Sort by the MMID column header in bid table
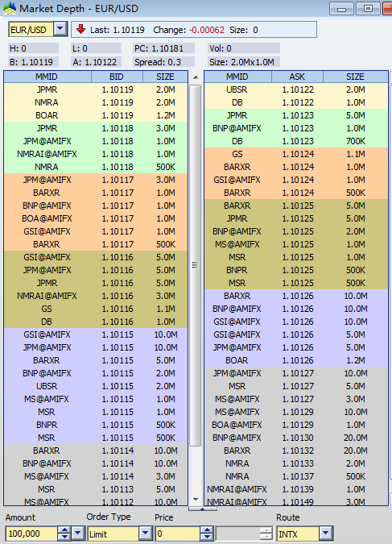This screenshot has height=544, width=392. click(x=47, y=77)
